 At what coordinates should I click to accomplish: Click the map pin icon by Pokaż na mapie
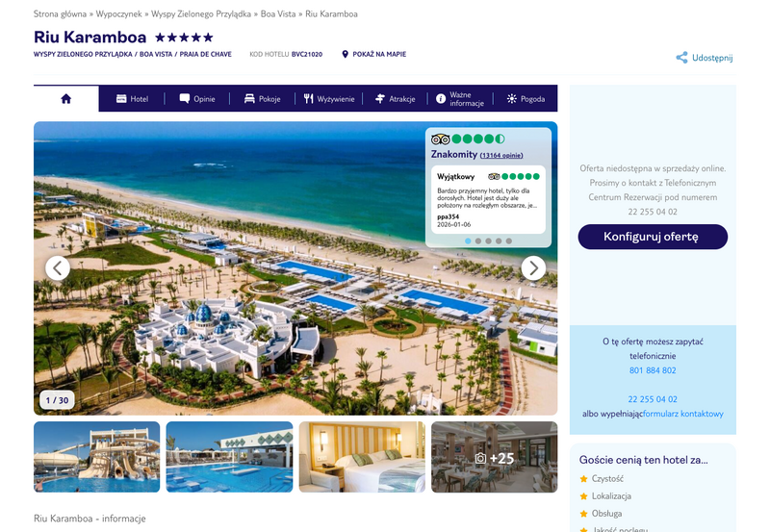[345, 54]
